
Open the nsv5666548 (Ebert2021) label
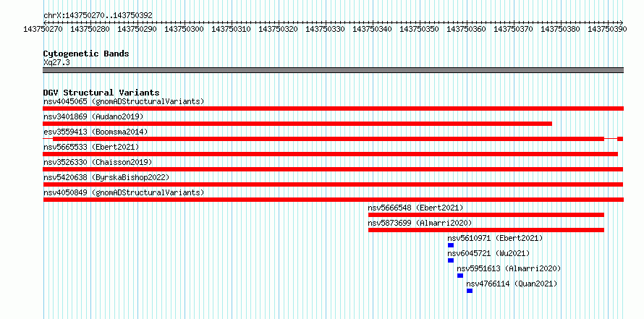[415, 208]
